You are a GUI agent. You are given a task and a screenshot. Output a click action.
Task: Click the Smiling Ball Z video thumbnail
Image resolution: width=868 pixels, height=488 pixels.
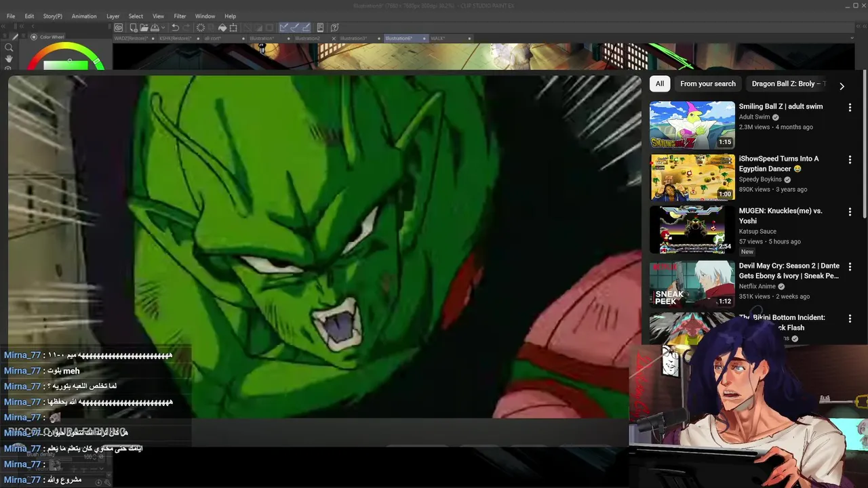click(x=692, y=125)
